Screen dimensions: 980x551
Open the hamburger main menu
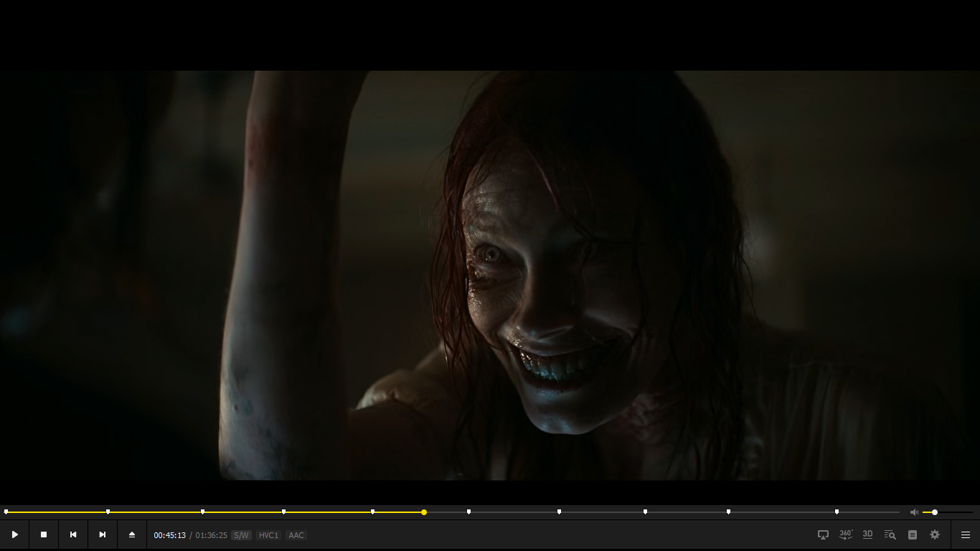(966, 535)
